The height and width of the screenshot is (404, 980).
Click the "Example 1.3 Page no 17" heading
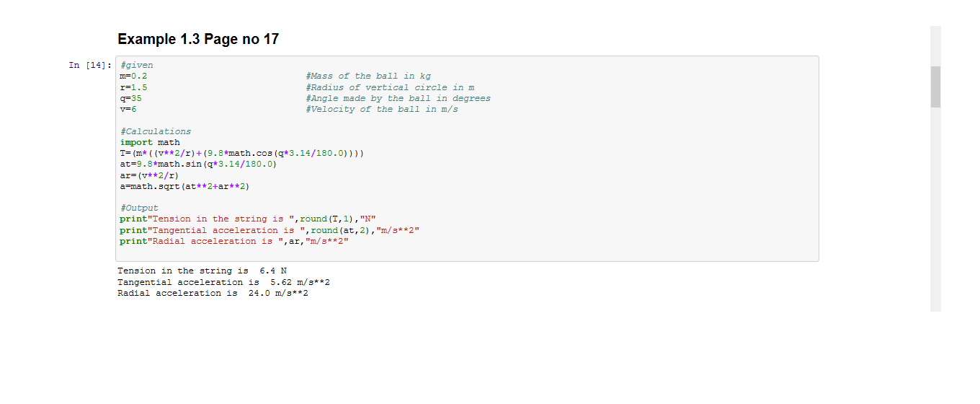point(198,40)
